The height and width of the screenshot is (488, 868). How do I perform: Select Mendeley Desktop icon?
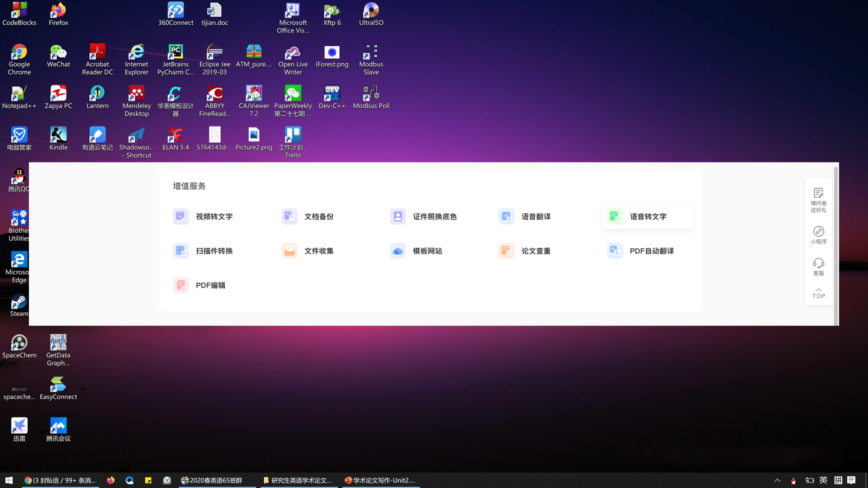pos(137,101)
